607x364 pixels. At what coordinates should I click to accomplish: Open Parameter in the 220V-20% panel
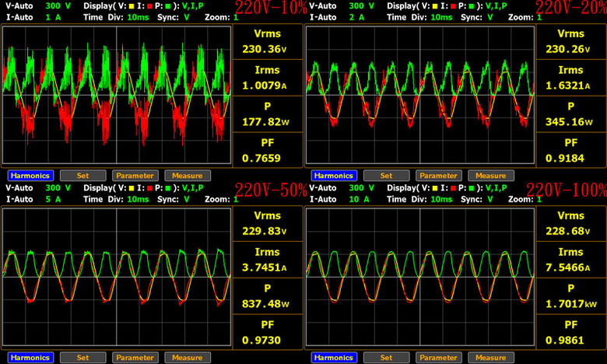point(439,176)
